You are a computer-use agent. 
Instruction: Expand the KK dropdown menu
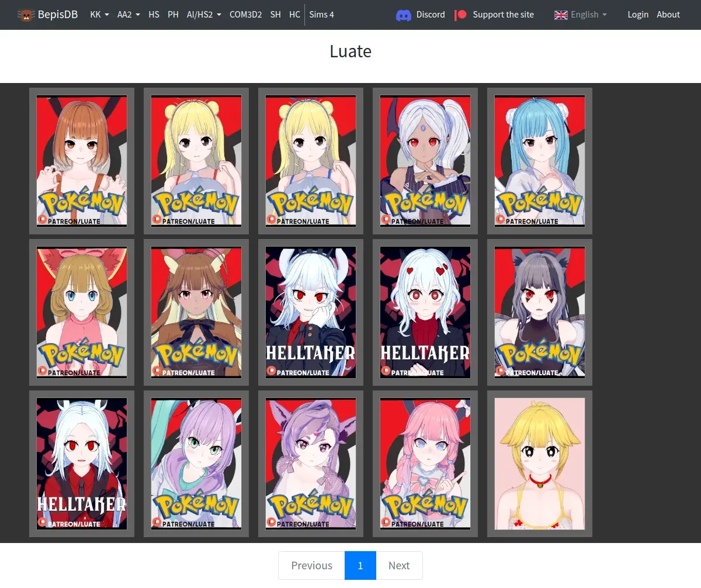point(100,15)
